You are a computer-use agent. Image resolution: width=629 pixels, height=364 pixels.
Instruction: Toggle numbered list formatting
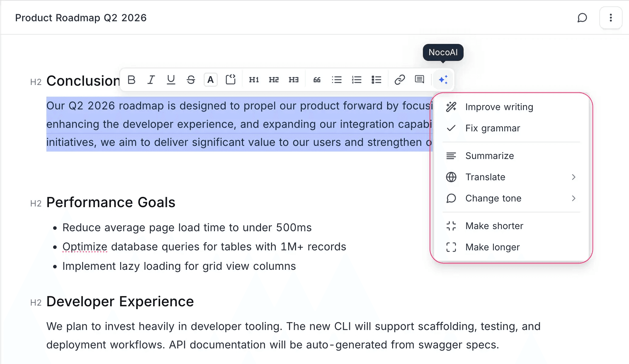357,79
